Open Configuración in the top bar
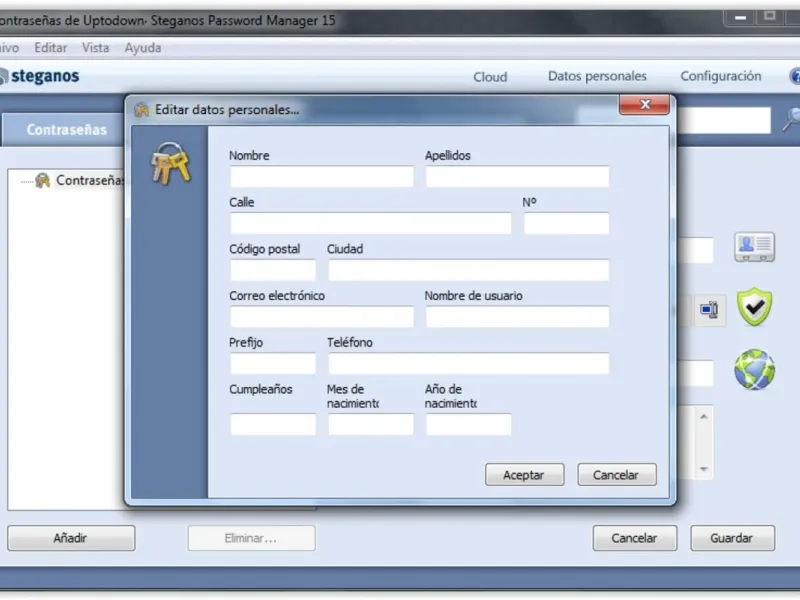800x600 pixels. 720,76
